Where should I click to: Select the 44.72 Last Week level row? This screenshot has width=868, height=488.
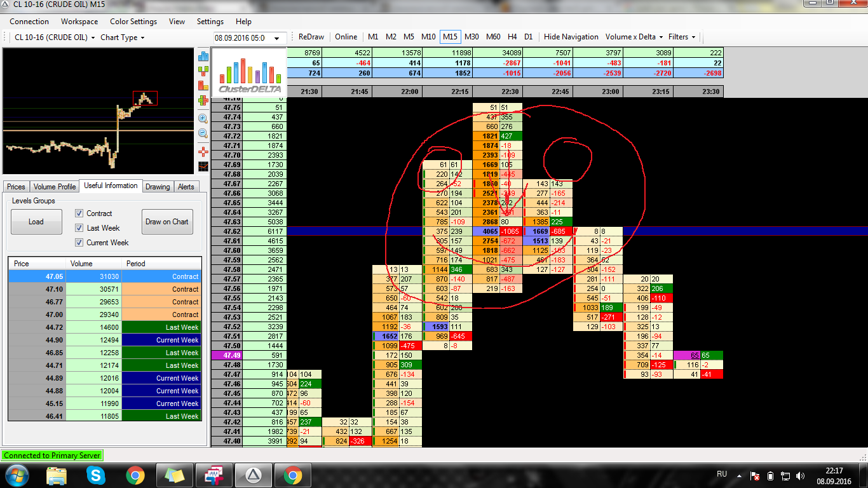pyautogui.click(x=105, y=327)
